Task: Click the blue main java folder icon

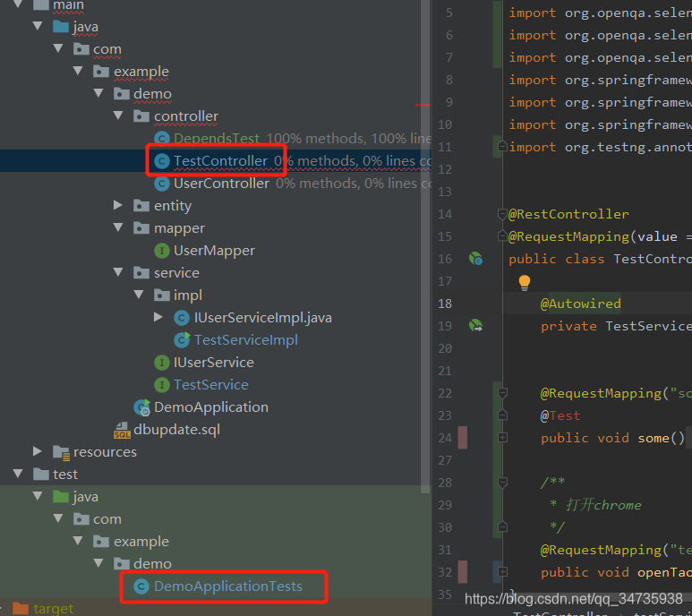Action: pos(61,27)
